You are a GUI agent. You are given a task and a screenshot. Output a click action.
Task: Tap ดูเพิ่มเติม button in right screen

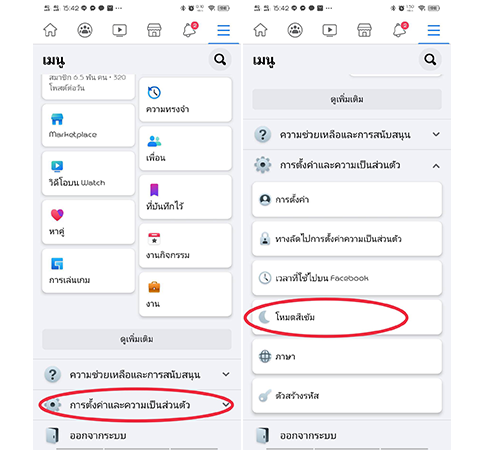point(347,99)
